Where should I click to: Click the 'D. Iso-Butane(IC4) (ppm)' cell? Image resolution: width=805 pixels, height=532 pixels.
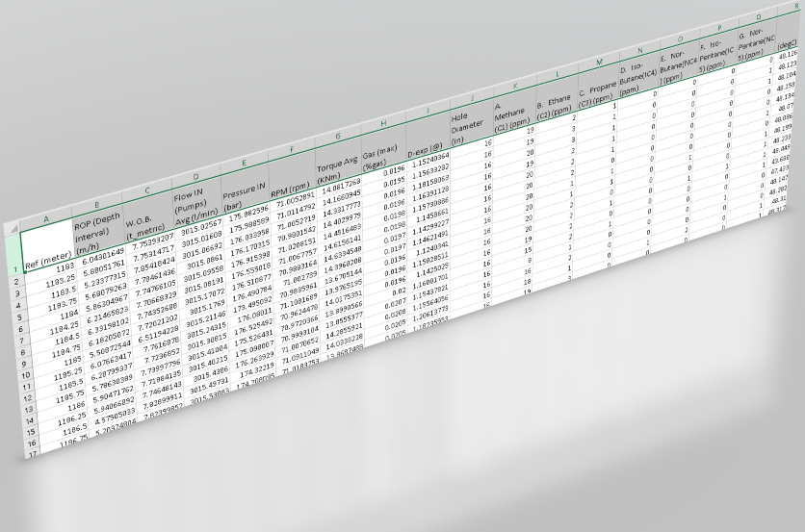638,76
